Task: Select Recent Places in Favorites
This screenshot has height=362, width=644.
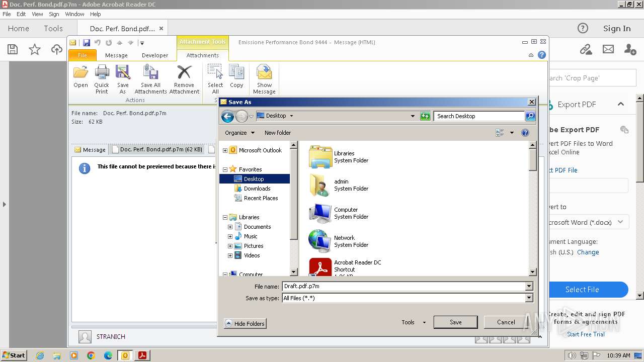Action: (261, 198)
